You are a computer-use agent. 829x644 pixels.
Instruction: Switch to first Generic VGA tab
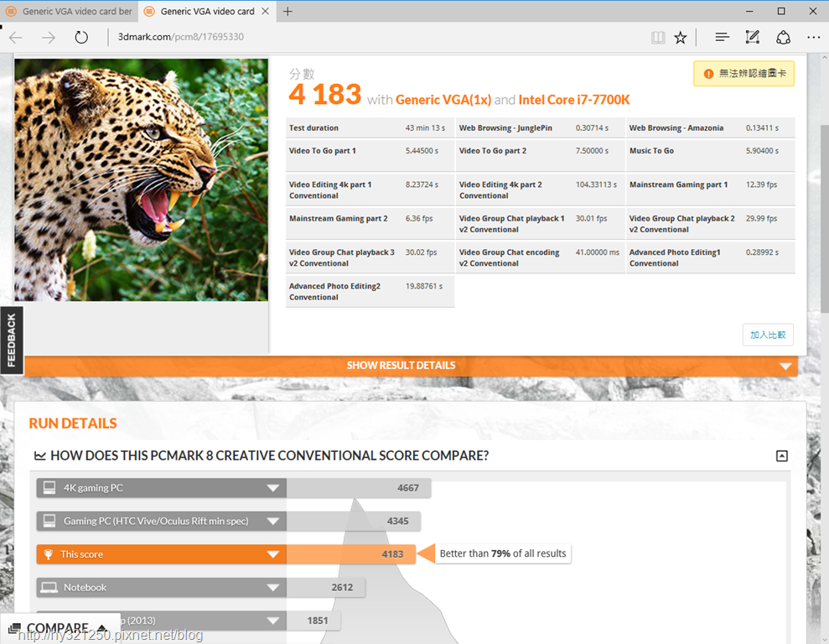coord(70,11)
